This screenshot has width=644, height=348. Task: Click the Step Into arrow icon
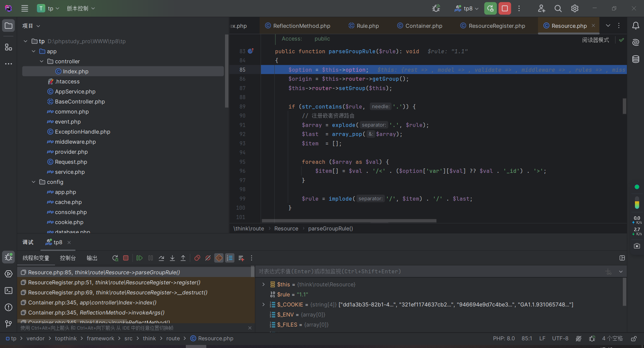tap(172, 258)
